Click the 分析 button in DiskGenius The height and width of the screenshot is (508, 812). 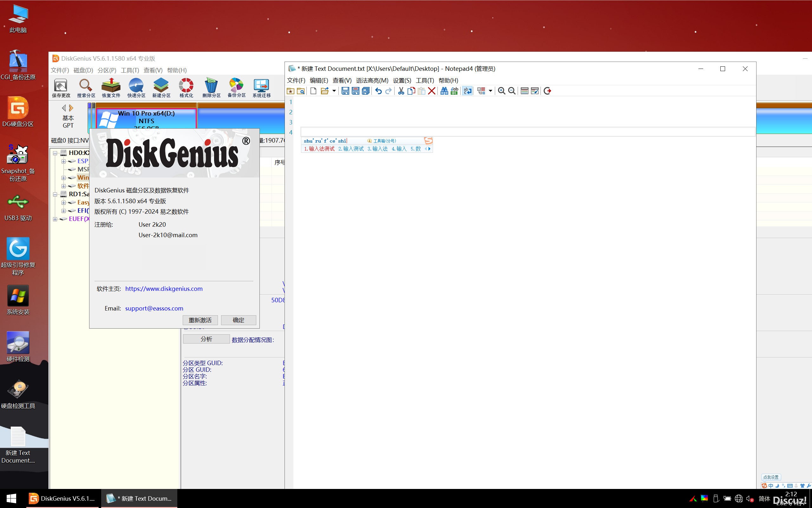[x=206, y=339]
